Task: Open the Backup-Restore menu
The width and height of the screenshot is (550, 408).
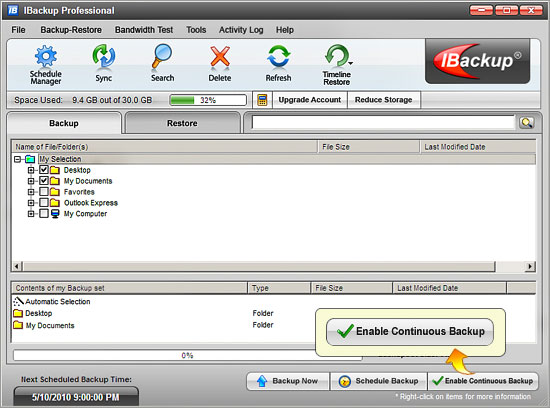Action: tap(71, 30)
